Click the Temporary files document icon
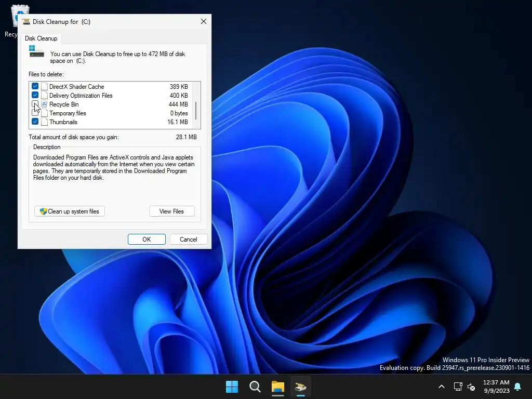The image size is (532, 399). 44,113
